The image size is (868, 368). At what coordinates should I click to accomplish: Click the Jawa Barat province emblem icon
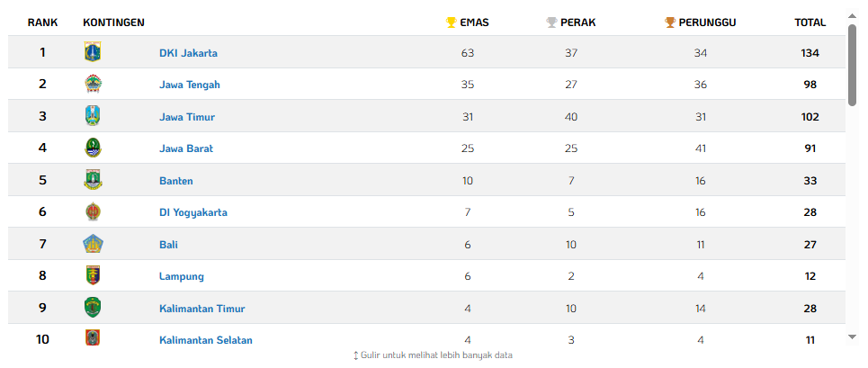(x=93, y=148)
